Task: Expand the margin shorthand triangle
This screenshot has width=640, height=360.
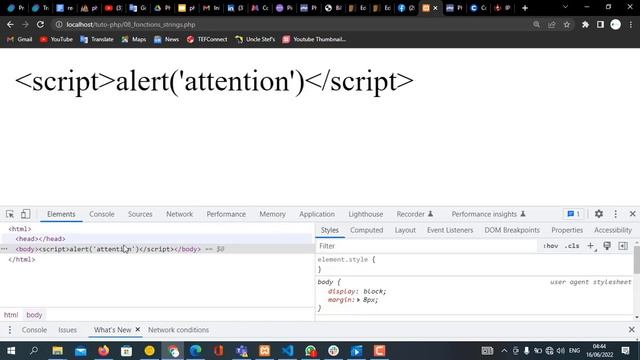Action: tap(358, 300)
